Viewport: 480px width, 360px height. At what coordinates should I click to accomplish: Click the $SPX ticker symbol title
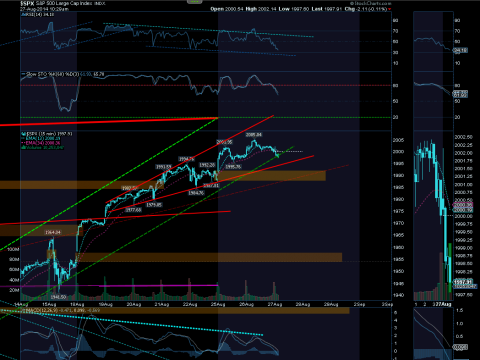click(27, 3)
